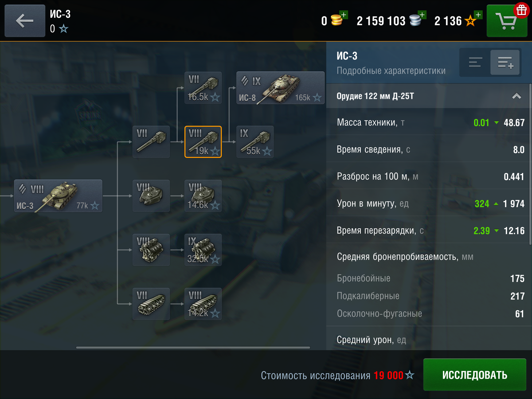
Task: Click the ИССЛЕДОВАТЬ research button
Action: [475, 375]
